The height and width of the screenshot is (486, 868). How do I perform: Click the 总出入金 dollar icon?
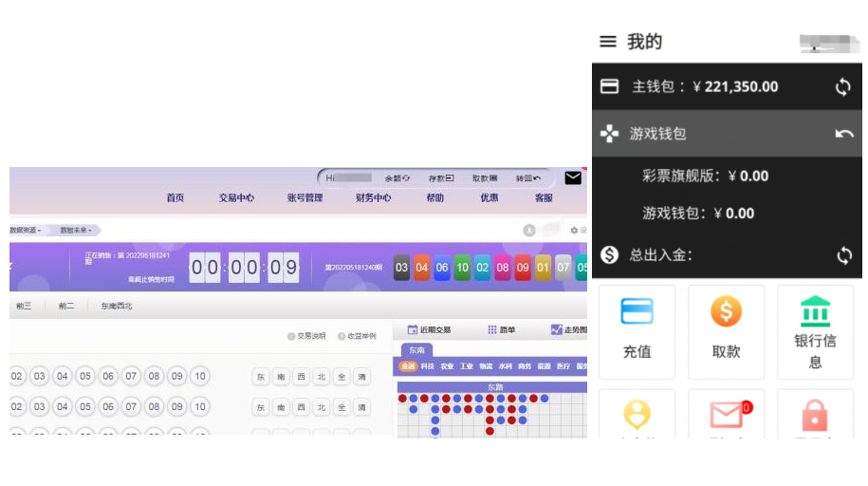point(609,255)
